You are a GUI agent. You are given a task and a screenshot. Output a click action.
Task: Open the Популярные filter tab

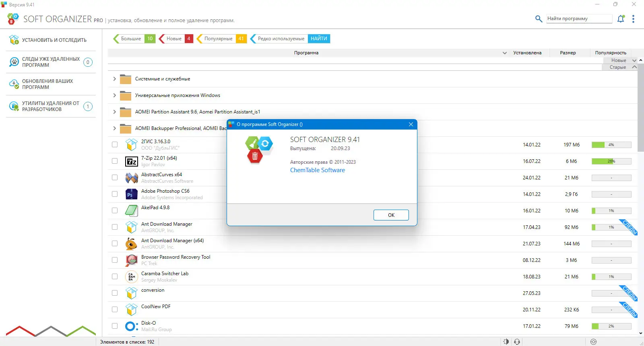(221, 39)
